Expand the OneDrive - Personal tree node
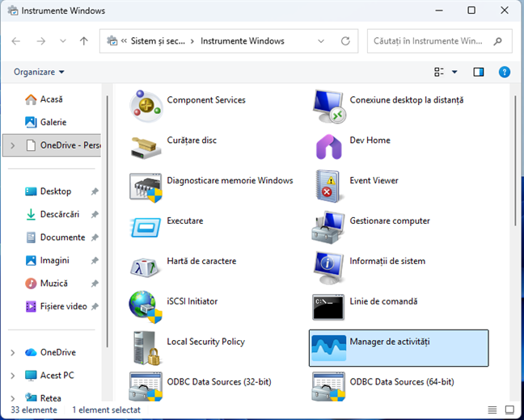This screenshot has width=524, height=420. [13, 145]
